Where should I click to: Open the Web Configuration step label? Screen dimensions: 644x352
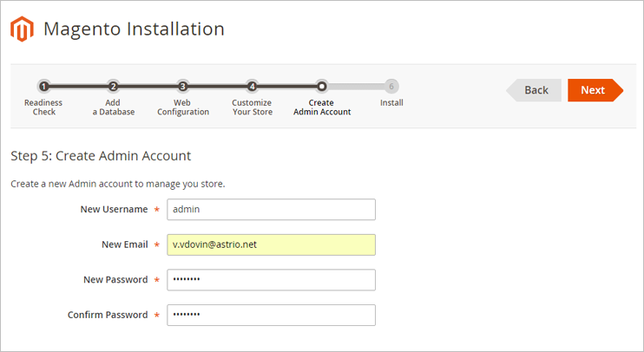pyautogui.click(x=183, y=108)
